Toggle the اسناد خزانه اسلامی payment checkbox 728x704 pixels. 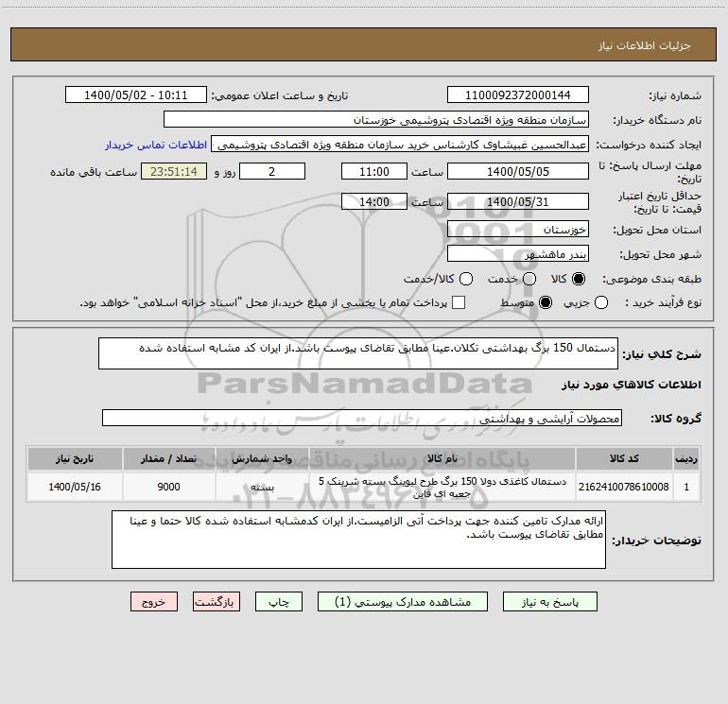459,302
